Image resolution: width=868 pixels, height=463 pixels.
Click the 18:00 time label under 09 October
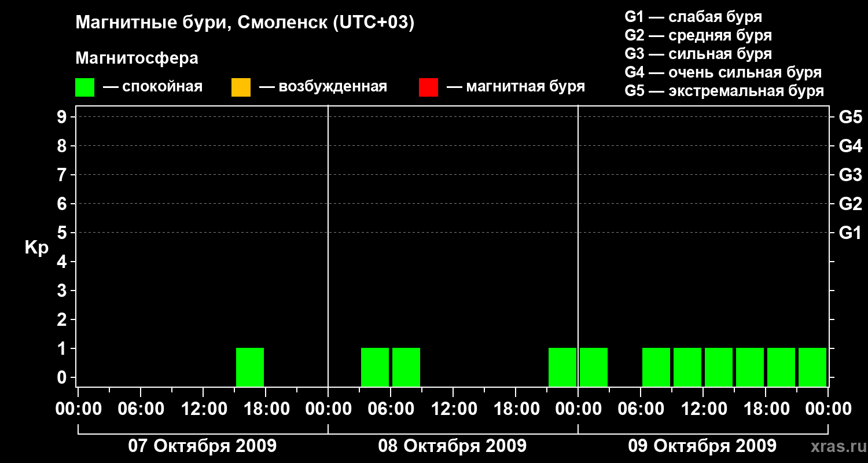point(766,409)
